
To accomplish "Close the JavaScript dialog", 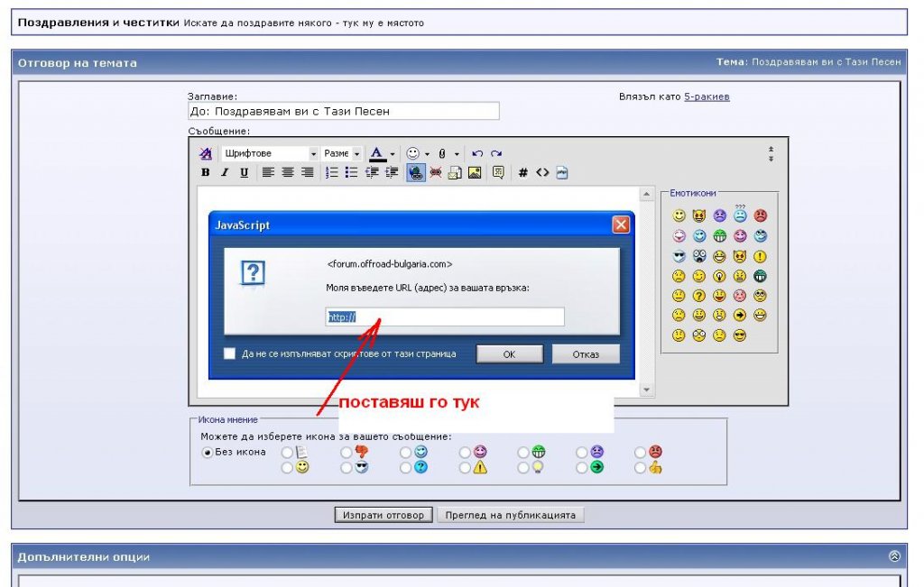I will coord(621,225).
